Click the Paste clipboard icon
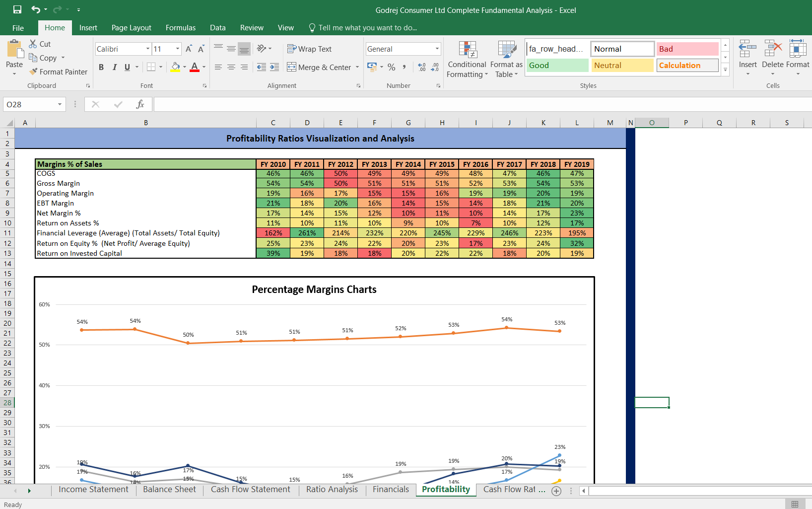Image resolution: width=812 pixels, height=509 pixels. [14, 49]
